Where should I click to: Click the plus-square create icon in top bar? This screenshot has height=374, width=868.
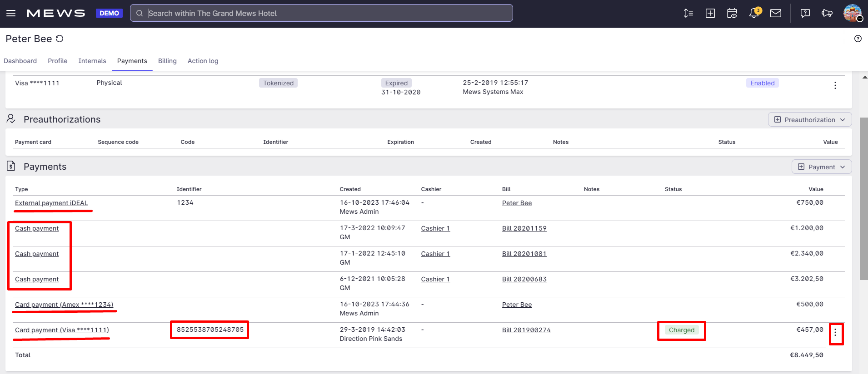coord(710,13)
